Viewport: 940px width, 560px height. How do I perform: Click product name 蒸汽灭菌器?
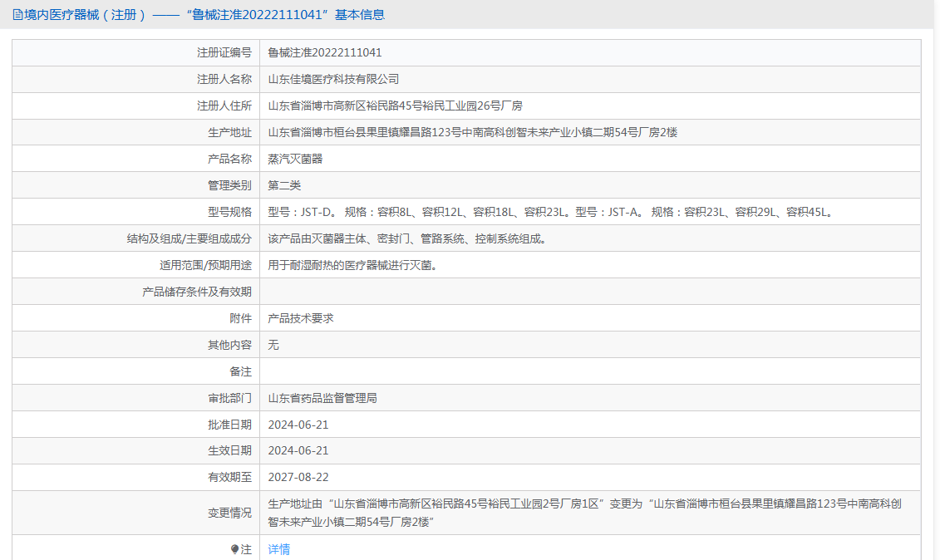click(295, 159)
